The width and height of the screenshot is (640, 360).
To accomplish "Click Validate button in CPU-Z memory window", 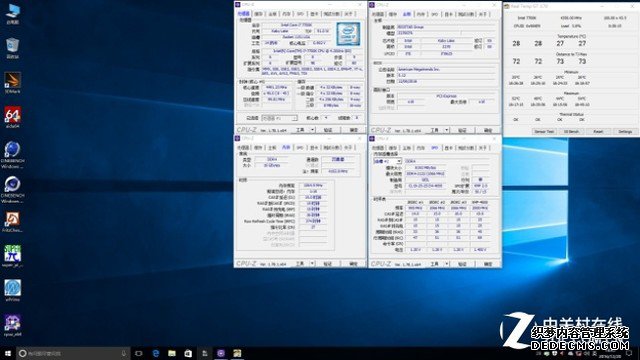I will 328,264.
